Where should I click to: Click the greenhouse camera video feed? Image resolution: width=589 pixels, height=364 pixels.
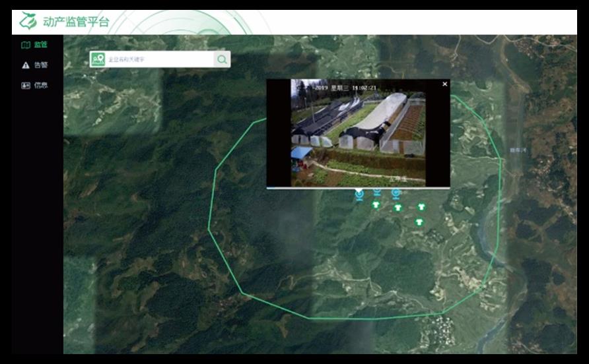pyautogui.click(x=358, y=133)
